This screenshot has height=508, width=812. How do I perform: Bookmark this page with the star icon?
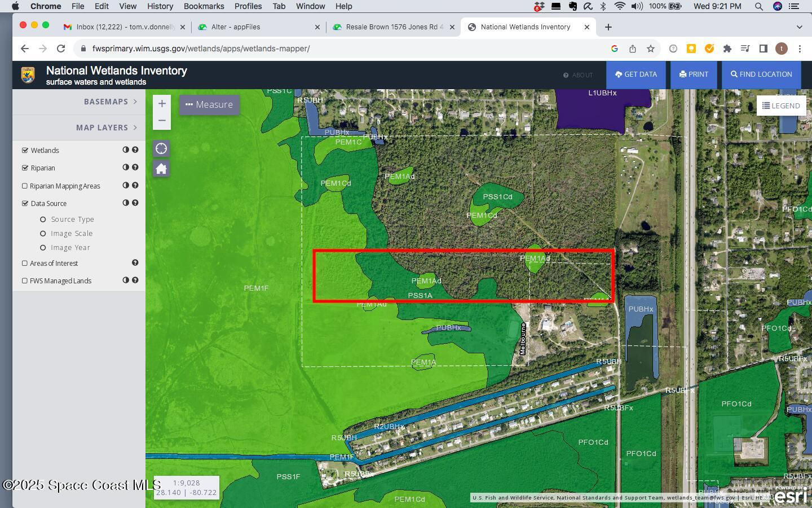click(x=651, y=49)
